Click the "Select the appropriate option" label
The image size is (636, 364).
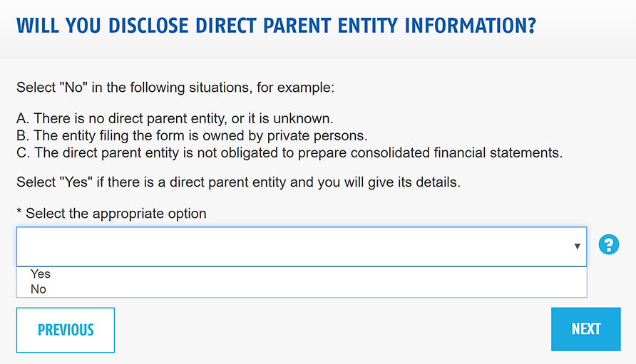[116, 214]
